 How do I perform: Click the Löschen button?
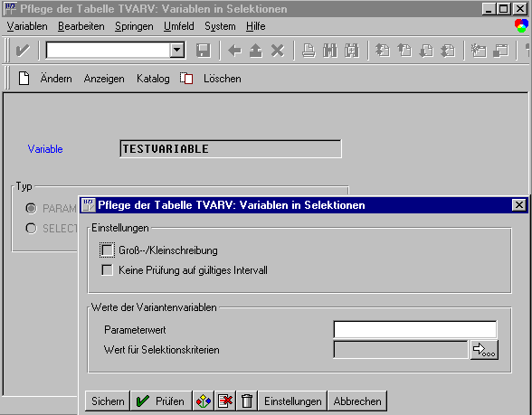(223, 79)
